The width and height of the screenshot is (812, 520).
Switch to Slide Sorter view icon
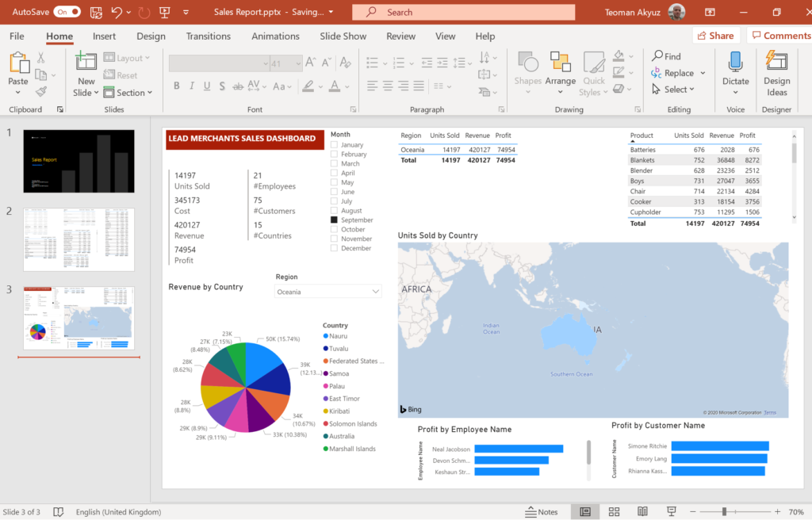[614, 512]
